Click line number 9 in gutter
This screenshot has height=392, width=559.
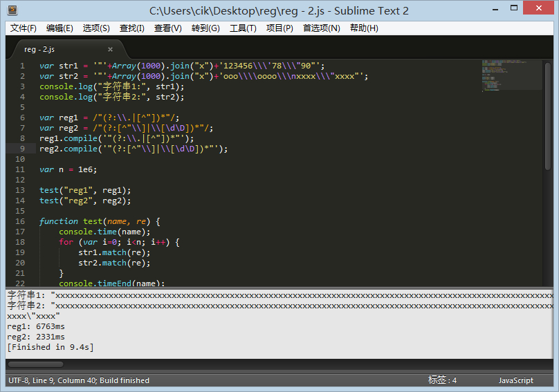(x=22, y=149)
